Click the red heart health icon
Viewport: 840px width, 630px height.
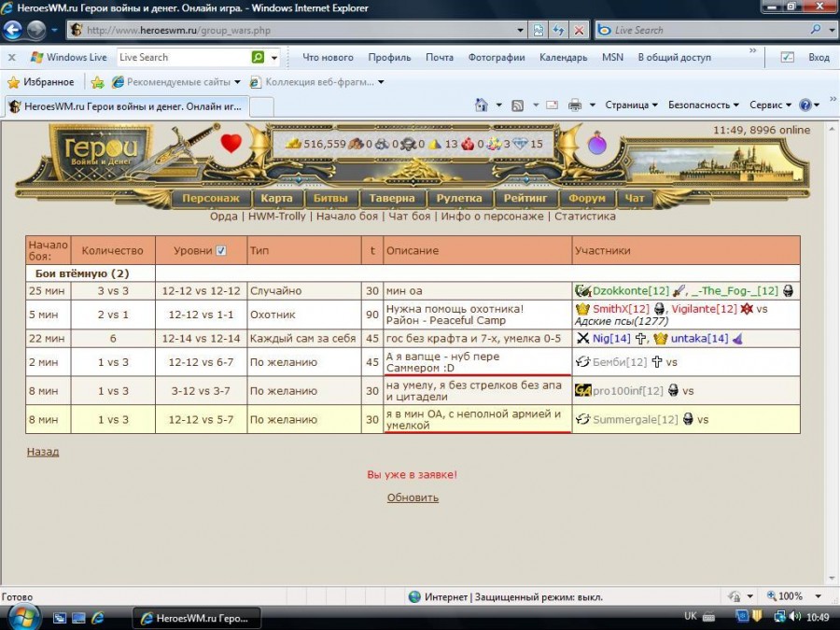231,144
